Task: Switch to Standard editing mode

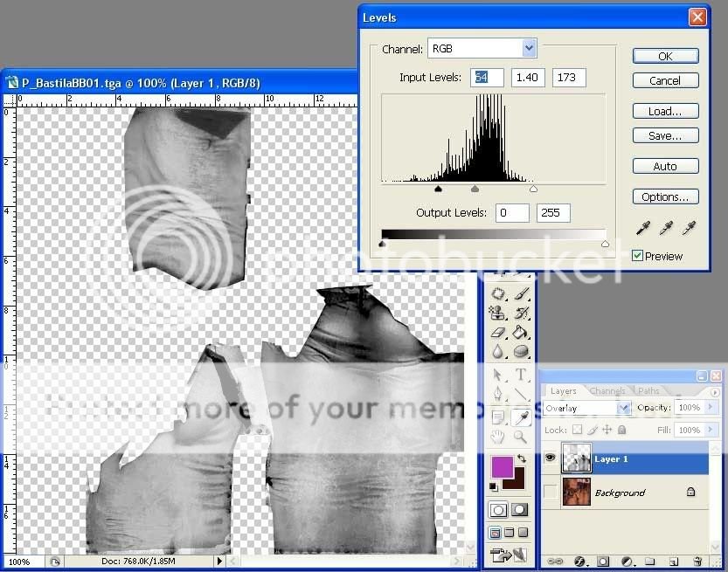Action: click(498, 510)
